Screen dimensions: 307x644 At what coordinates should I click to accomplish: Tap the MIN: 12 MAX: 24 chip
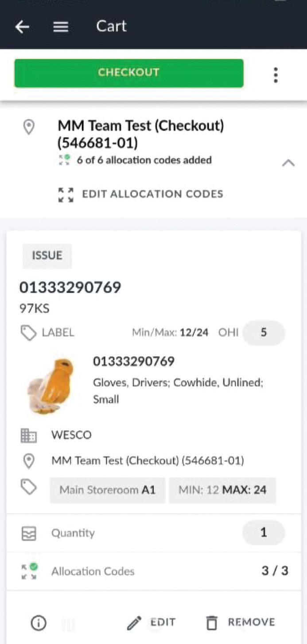pos(222,490)
